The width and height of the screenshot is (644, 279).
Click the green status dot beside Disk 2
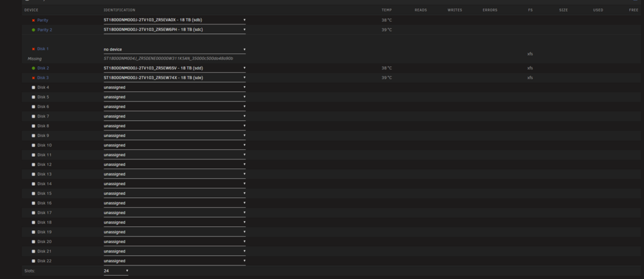(x=33, y=68)
